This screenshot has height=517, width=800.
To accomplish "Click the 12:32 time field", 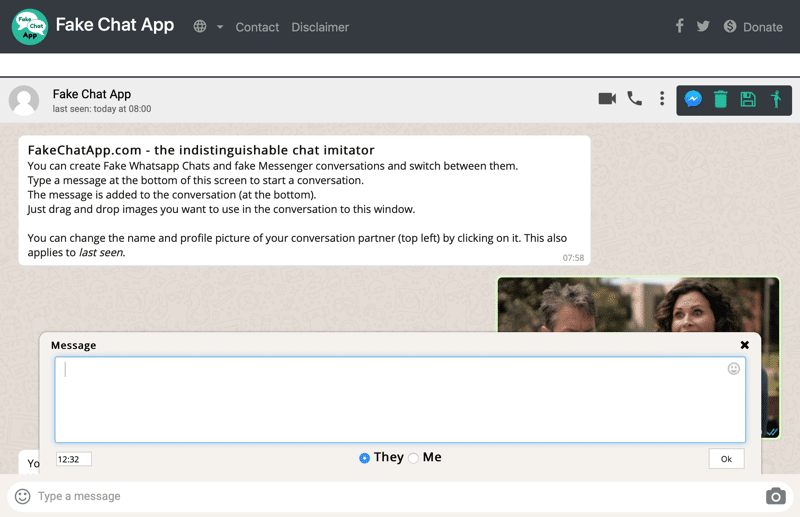I will [74, 459].
